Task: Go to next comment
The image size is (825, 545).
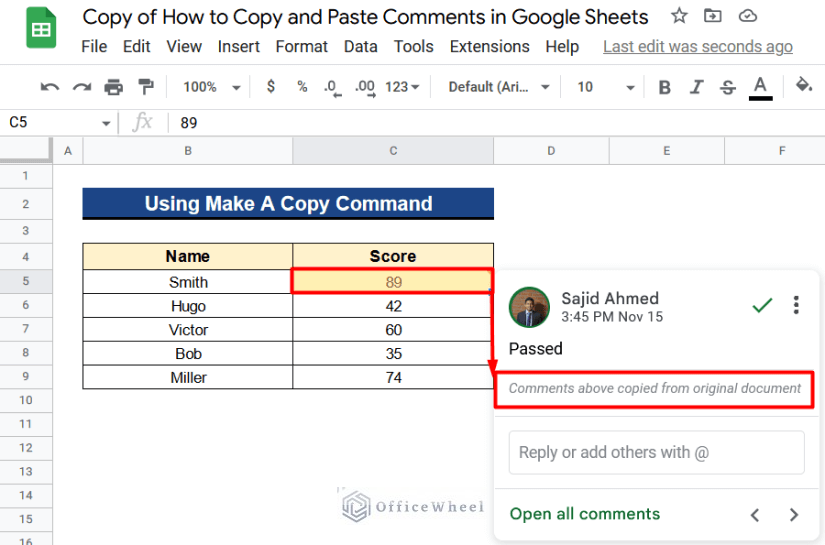Action: pyautogui.click(x=794, y=514)
